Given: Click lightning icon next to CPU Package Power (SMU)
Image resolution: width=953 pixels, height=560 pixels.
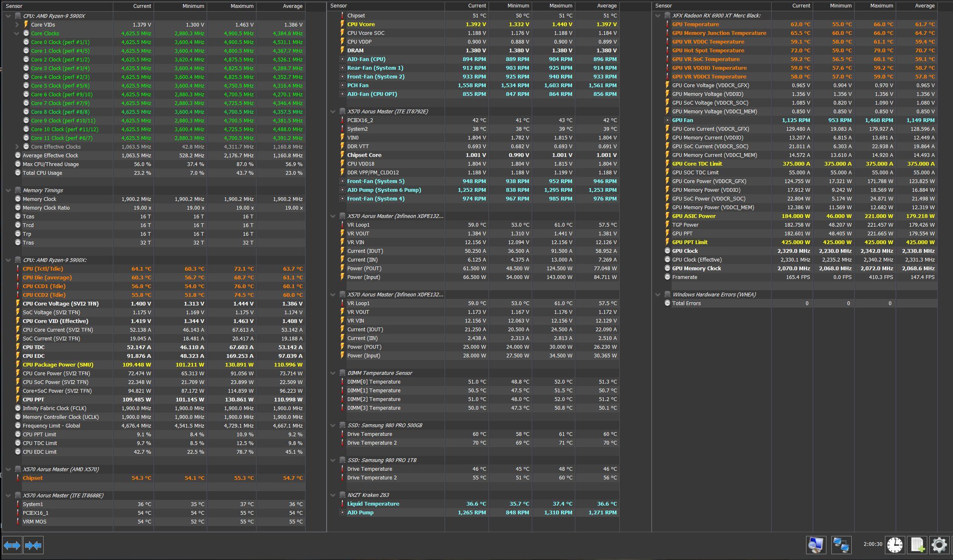Looking at the screenshot, I should click(x=18, y=364).
